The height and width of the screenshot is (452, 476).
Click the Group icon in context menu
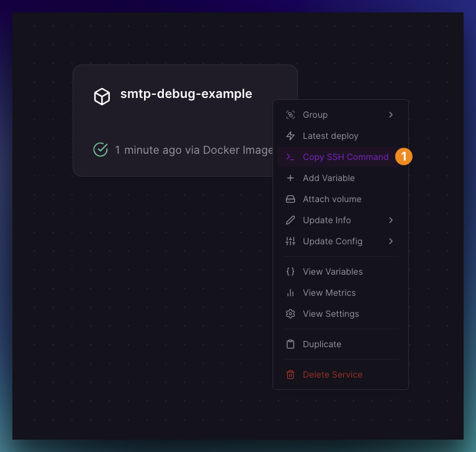tap(290, 115)
